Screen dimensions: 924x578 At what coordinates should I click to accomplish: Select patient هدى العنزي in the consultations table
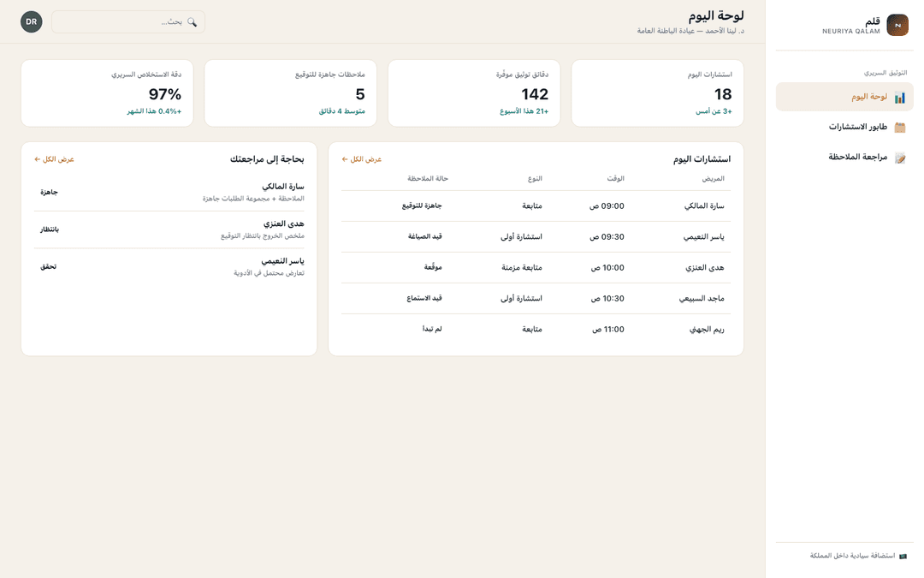point(704,267)
